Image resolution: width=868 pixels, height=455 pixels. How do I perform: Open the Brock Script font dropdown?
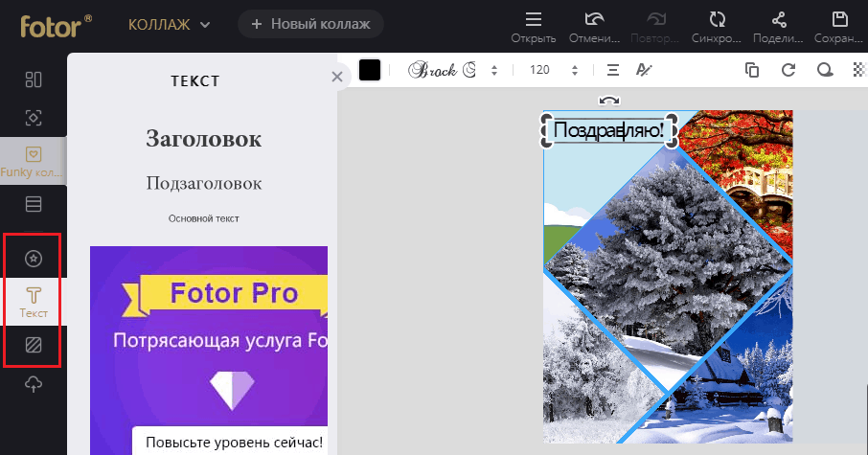[454, 70]
